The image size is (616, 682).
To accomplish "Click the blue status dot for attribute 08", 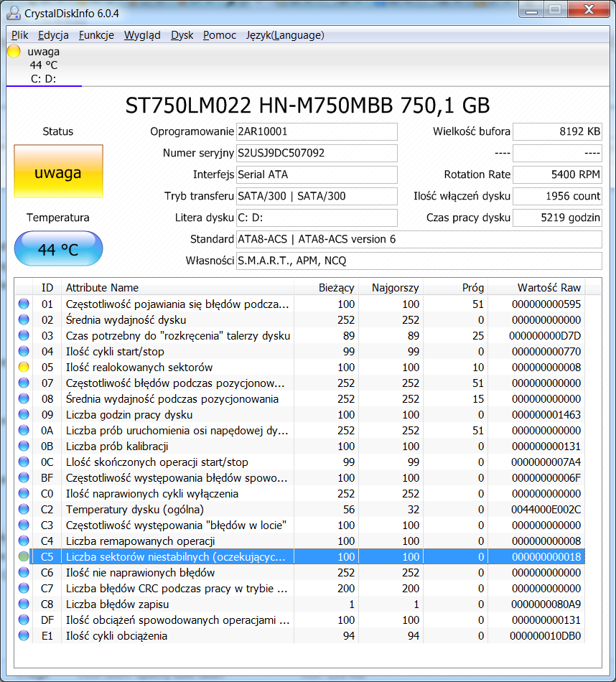I will pyautogui.click(x=24, y=399).
